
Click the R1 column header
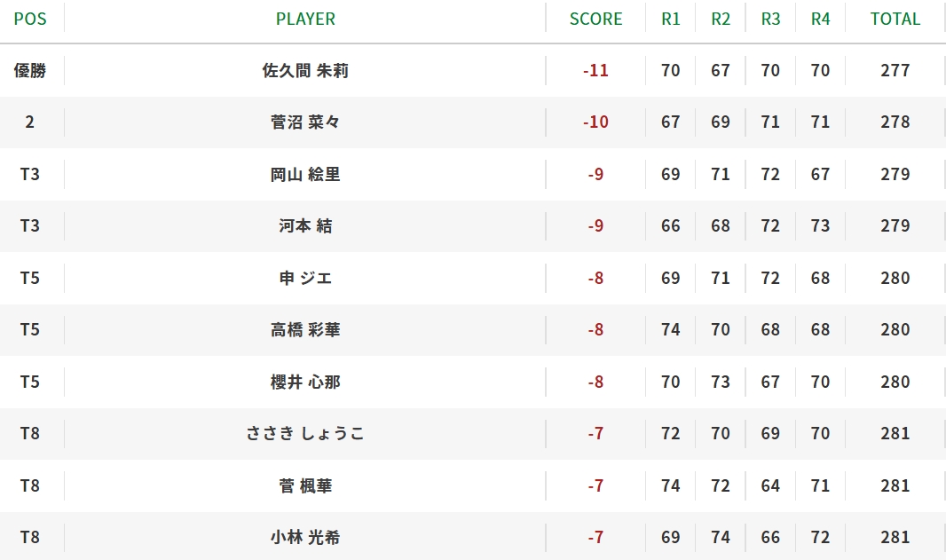tap(670, 19)
